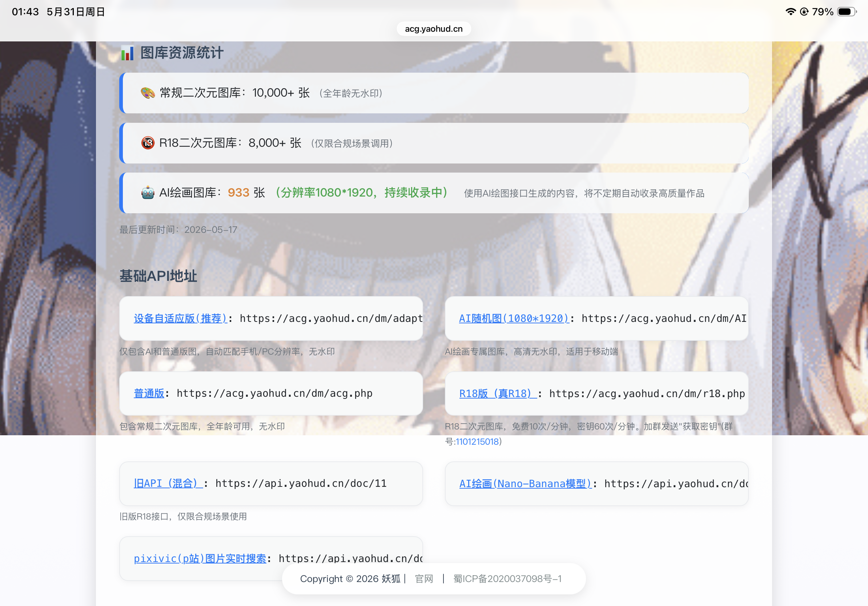Screen dimensions: 868x606
Task: Open the 普通版 API link
Action: (149, 393)
